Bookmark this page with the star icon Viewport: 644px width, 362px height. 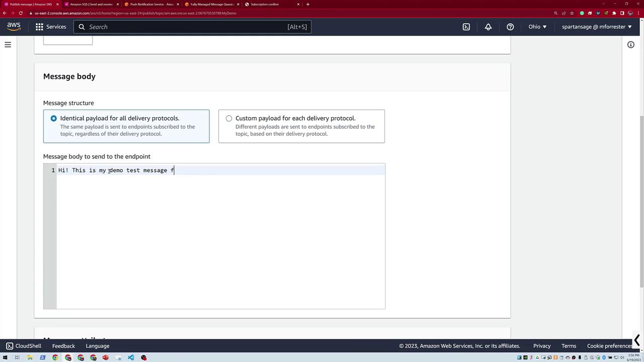[572, 13]
